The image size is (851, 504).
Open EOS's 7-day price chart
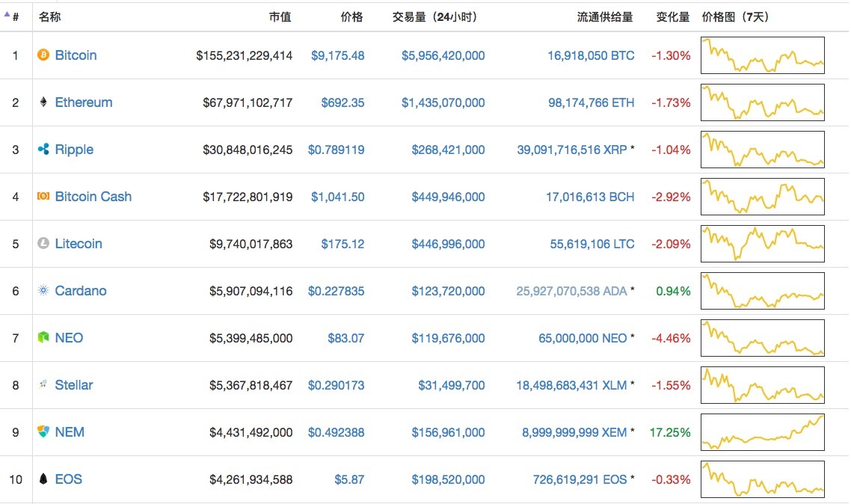pos(763,479)
